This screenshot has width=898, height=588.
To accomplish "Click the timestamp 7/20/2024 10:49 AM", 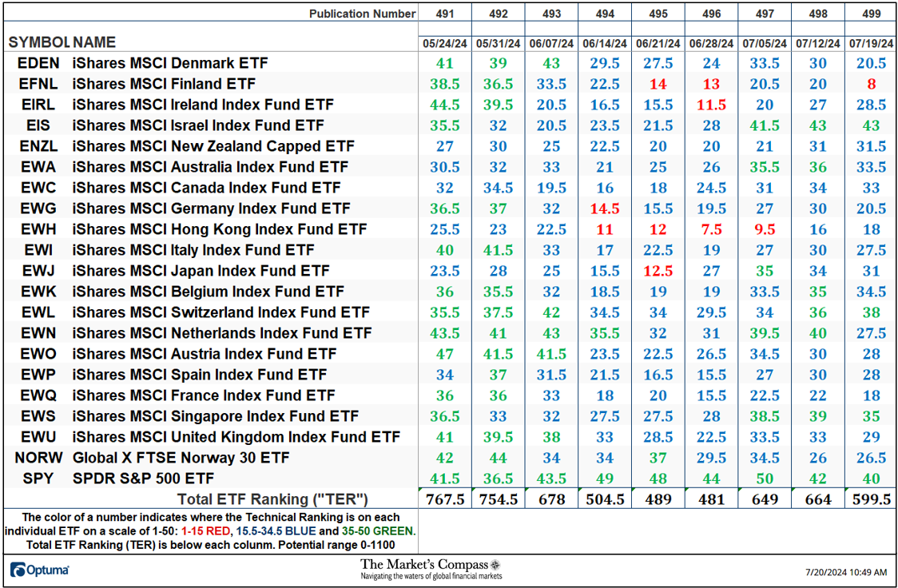I will coord(846,572).
